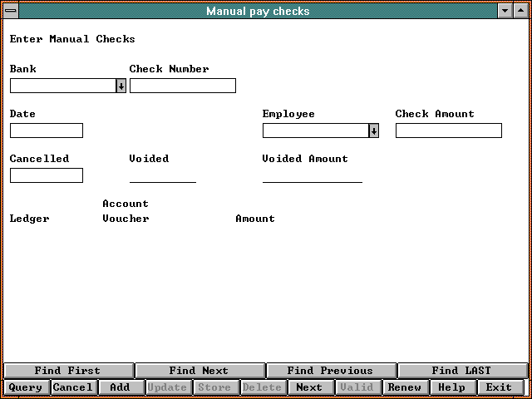Image resolution: width=532 pixels, height=399 pixels.
Task: Click the maximize arrow in title bar
Action: tap(520, 11)
